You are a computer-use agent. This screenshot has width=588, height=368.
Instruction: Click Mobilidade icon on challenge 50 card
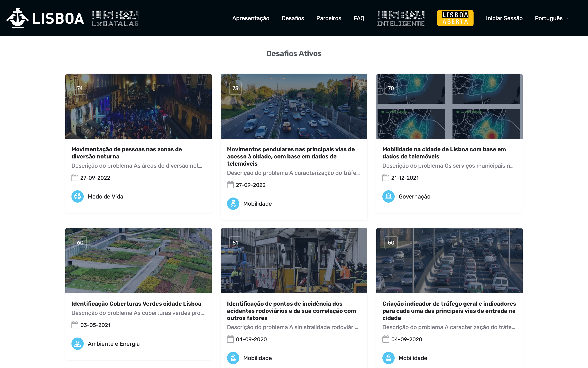click(388, 358)
